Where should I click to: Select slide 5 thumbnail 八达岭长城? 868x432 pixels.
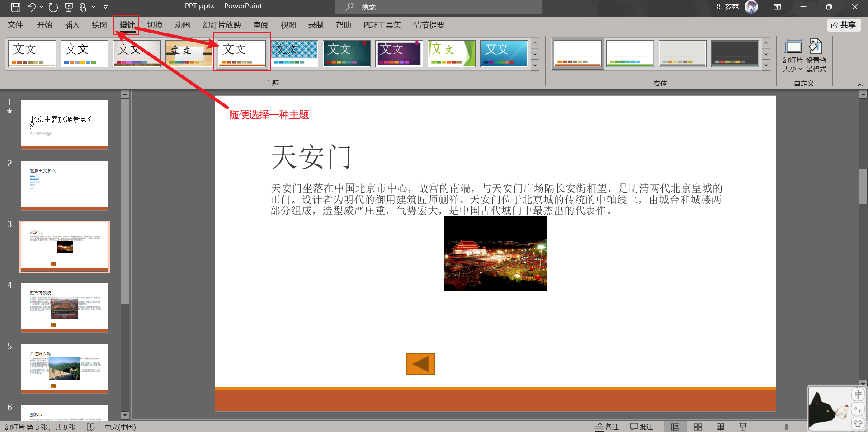point(65,369)
